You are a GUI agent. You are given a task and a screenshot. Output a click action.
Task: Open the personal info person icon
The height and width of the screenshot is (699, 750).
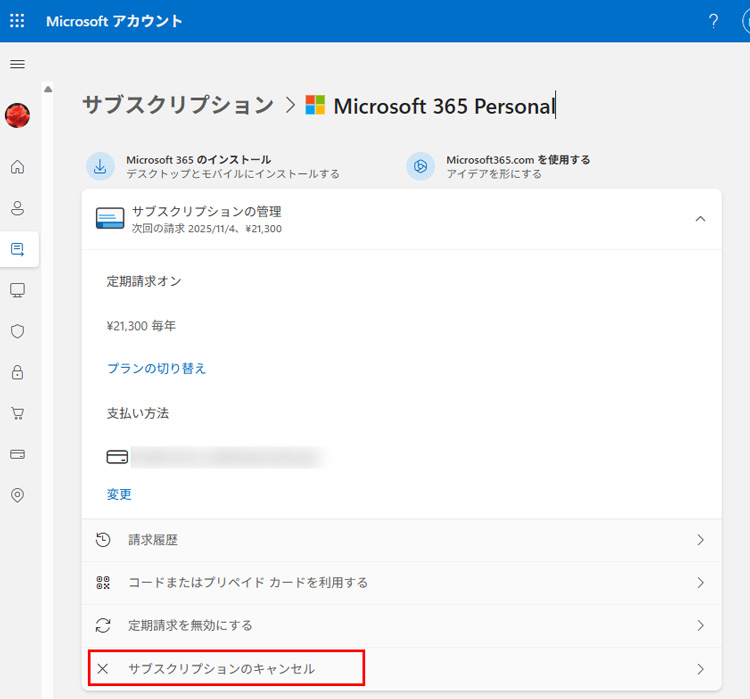tap(18, 208)
